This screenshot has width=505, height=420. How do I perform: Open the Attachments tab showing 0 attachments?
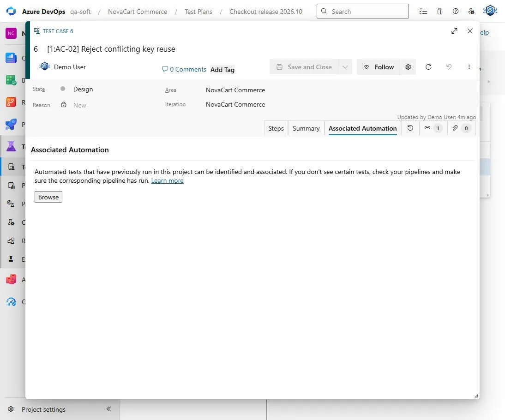tap(461, 128)
